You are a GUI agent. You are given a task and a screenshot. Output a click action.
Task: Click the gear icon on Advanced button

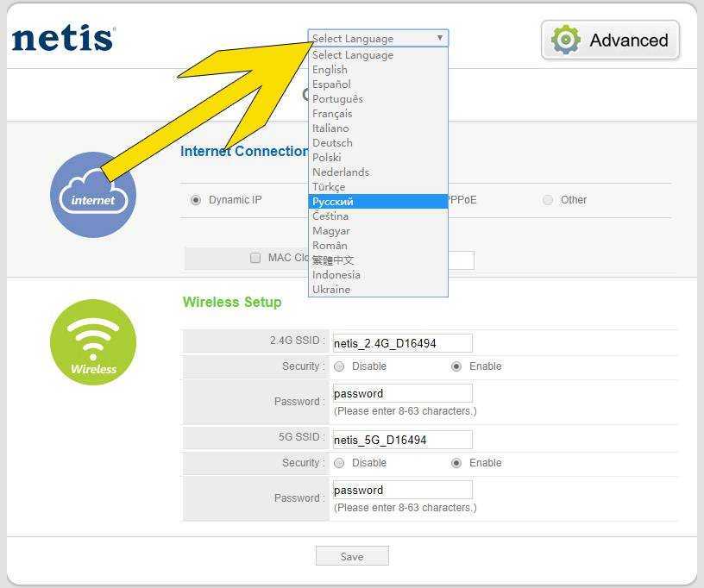(566, 40)
